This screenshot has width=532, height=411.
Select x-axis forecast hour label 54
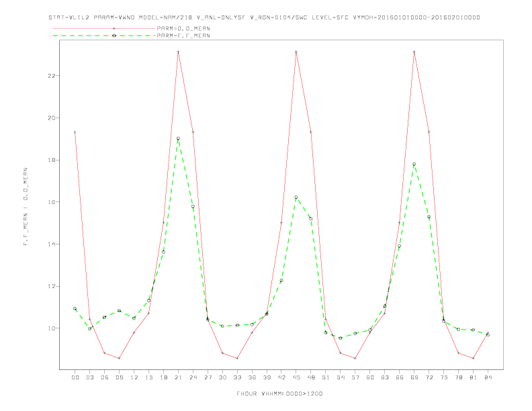(x=341, y=377)
